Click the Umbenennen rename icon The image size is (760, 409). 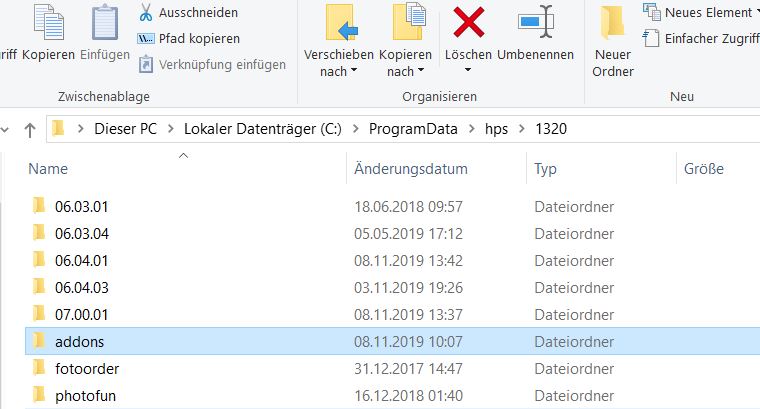(x=535, y=21)
